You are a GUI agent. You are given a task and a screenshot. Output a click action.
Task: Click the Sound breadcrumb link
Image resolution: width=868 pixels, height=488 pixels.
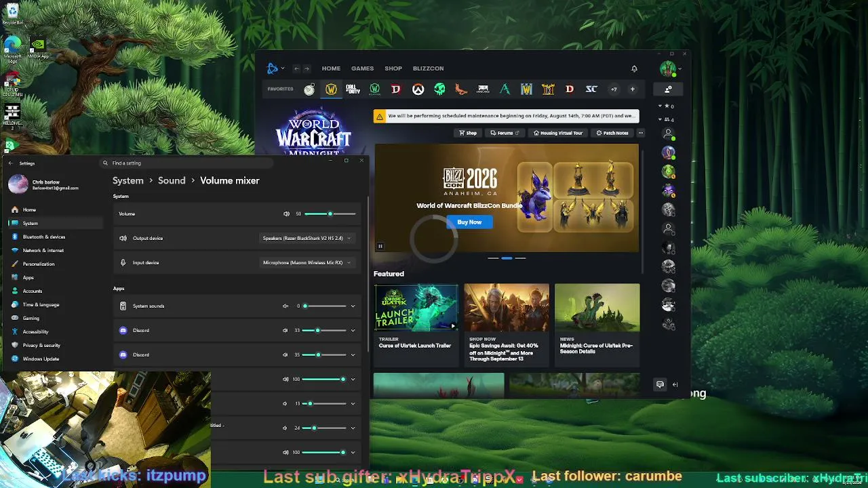click(172, 181)
